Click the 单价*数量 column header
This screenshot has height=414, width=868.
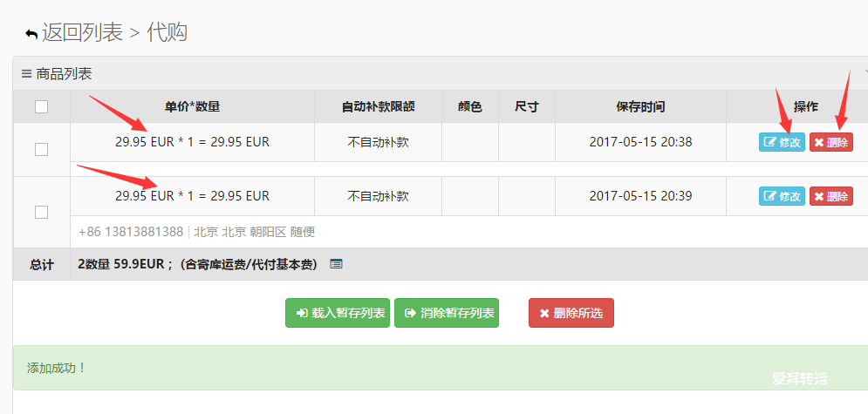pyautogui.click(x=192, y=106)
